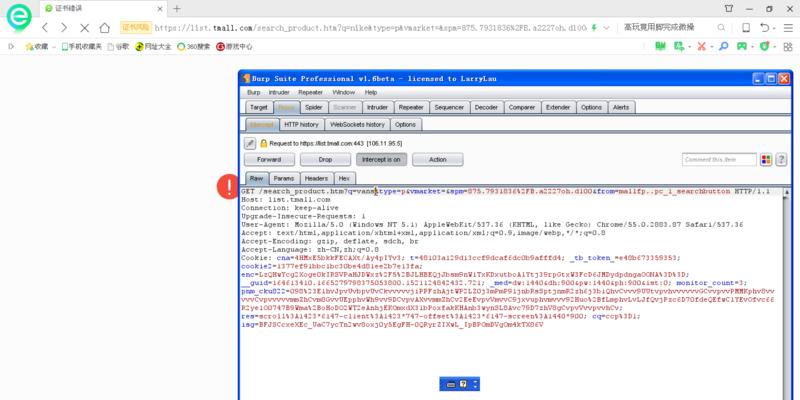Toggle the Intercept is on button

tap(382, 160)
